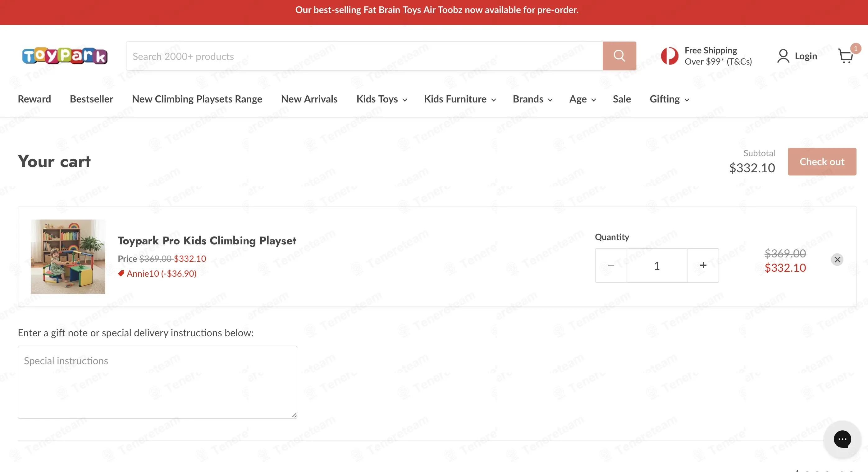
Task: Click the climbing playset product thumbnail
Action: [x=68, y=257]
